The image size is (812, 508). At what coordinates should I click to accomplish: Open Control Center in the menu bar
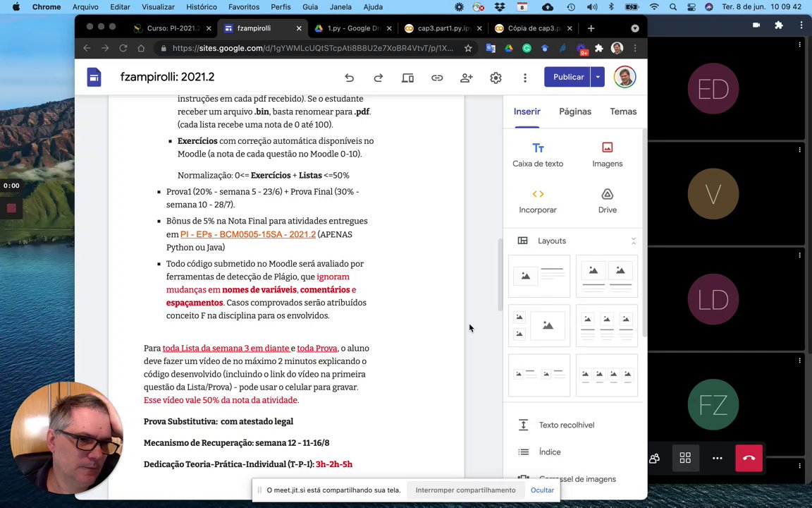(691, 7)
